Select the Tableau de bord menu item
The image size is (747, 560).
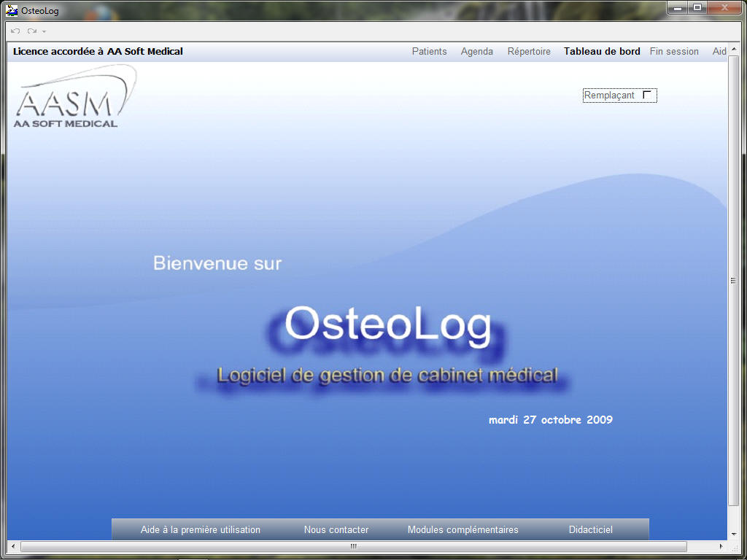pyautogui.click(x=602, y=52)
